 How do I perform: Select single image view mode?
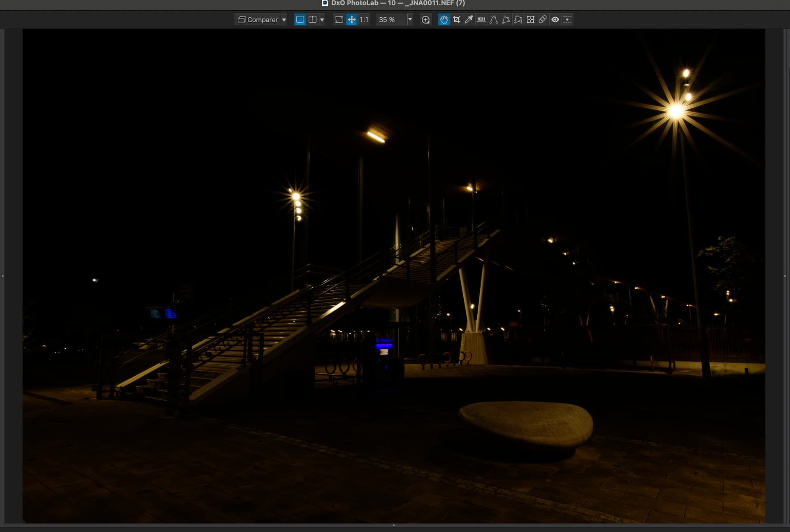pos(300,19)
